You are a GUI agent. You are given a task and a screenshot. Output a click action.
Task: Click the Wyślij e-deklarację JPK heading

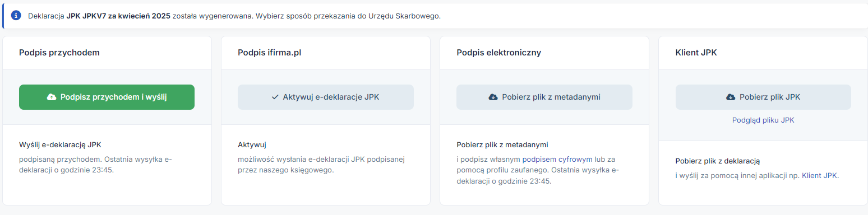point(60,144)
